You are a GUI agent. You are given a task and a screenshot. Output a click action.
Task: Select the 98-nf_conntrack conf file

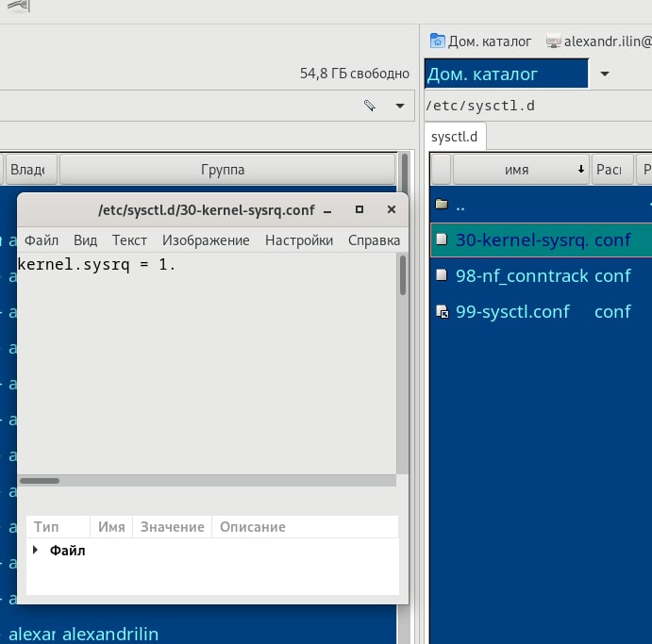click(x=542, y=276)
